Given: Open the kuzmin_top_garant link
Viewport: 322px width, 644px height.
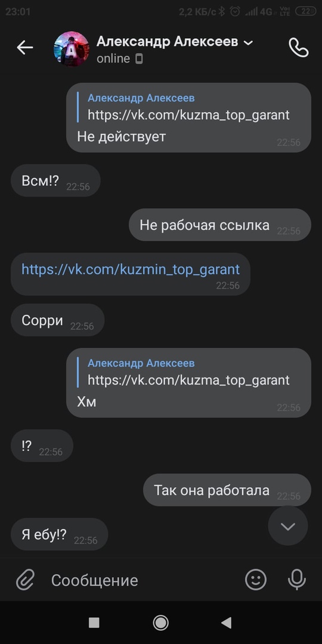Looking at the screenshot, I should [131, 270].
